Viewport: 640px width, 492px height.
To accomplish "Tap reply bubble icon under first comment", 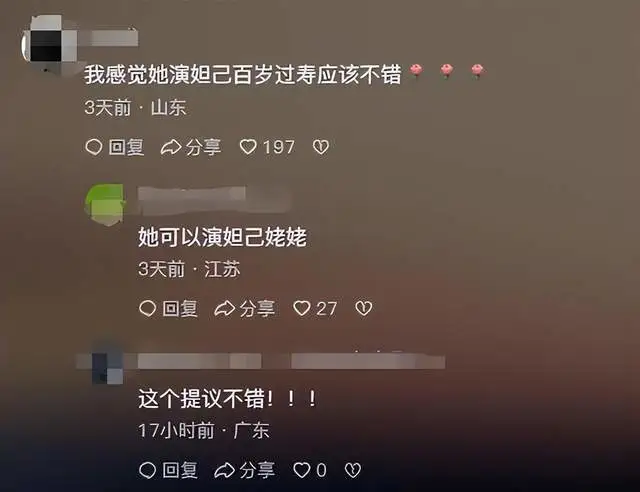I will (94, 147).
